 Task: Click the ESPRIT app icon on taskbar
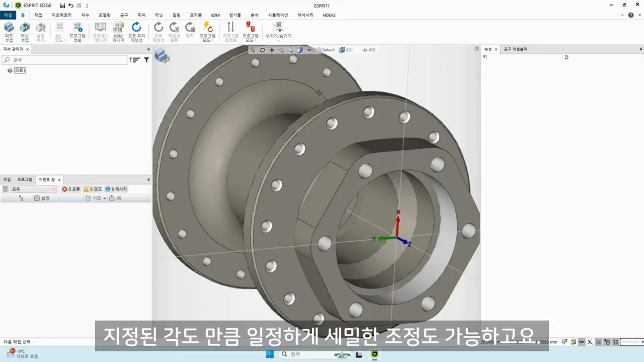[374, 354]
